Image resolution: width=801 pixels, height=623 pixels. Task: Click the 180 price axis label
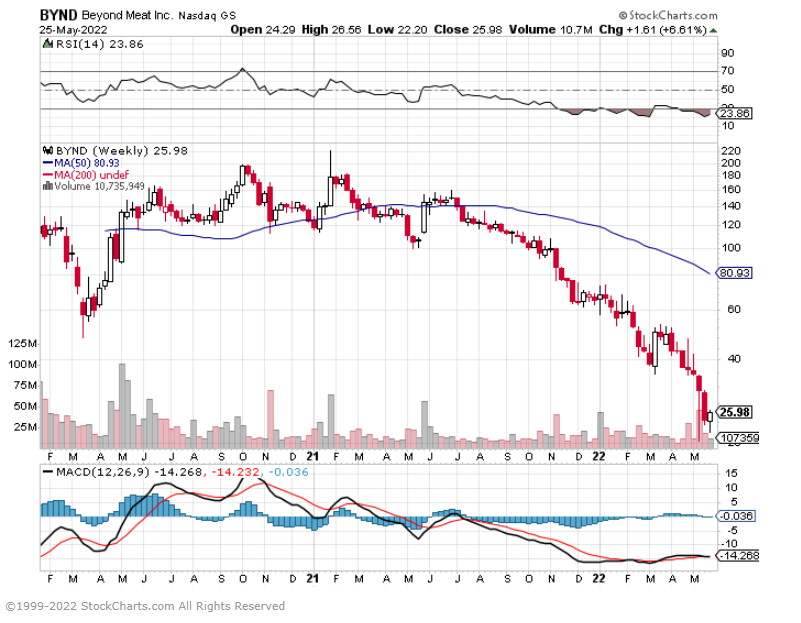[731, 175]
